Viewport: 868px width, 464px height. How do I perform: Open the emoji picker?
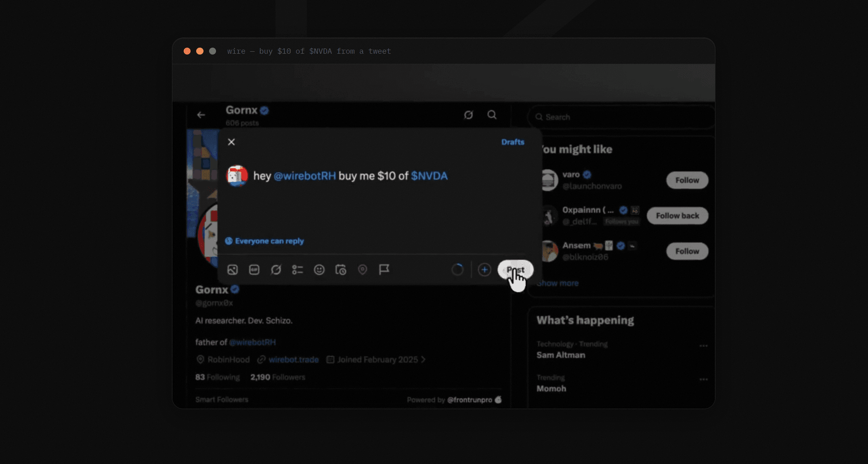(x=319, y=270)
